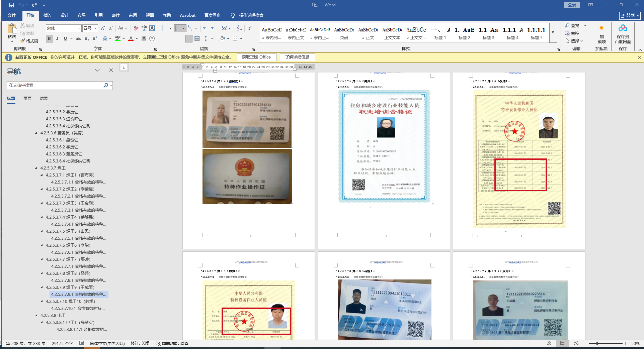Click the center align icon
This screenshot has width=644, height=349.
point(173,38)
